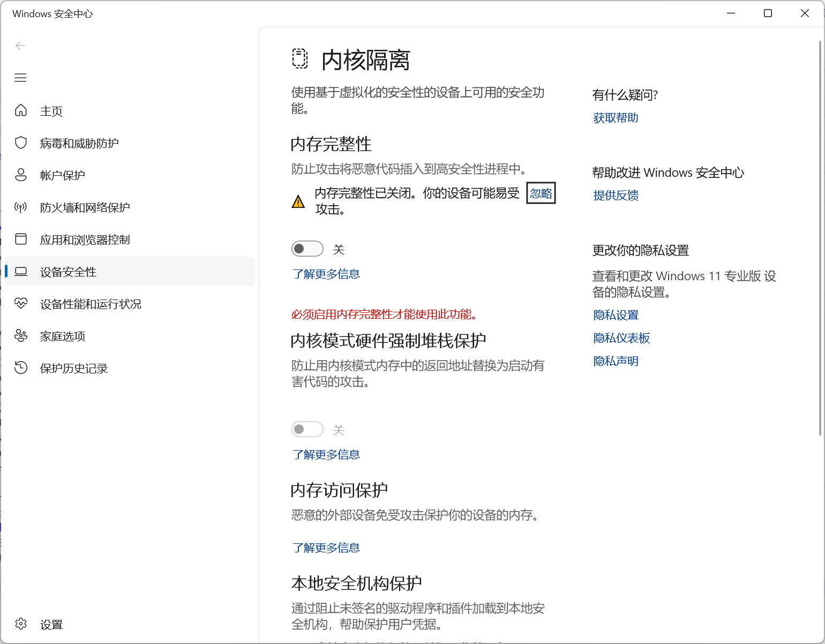
Task: Click the 主页 home icon
Action: click(21, 110)
